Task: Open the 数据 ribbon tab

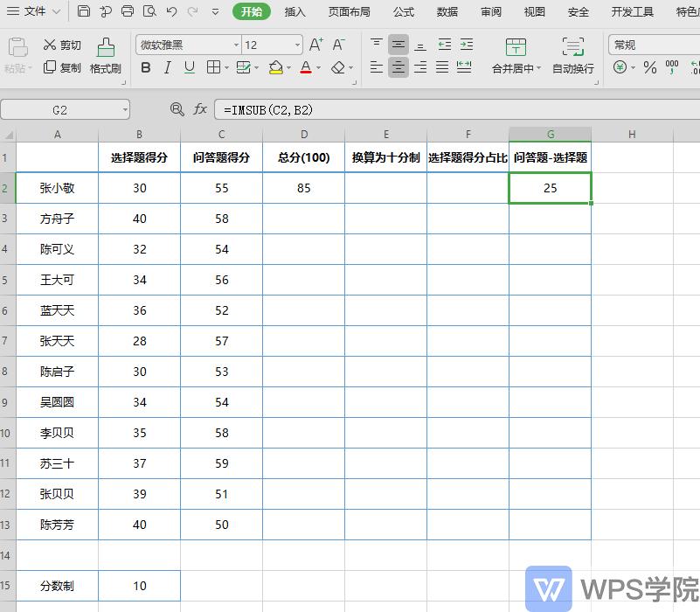Action: 447,11
